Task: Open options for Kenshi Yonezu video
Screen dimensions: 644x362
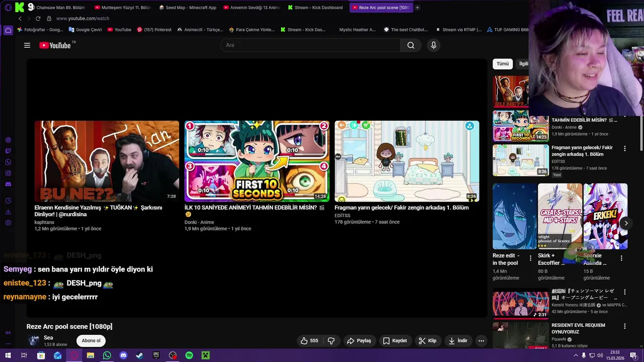Action: [625, 292]
